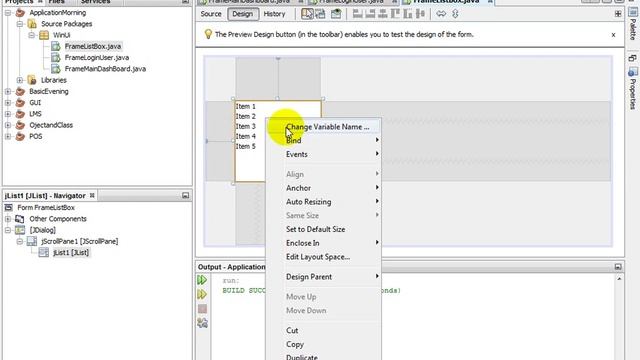Open the Design Parent submenu

tap(323, 277)
